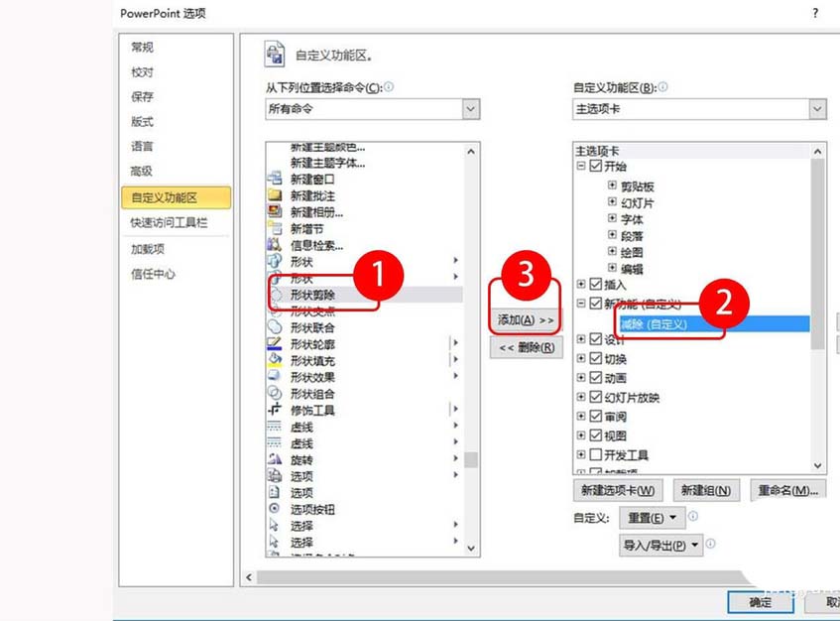Open the 重置 (Reset) dropdown menu

tap(650, 518)
